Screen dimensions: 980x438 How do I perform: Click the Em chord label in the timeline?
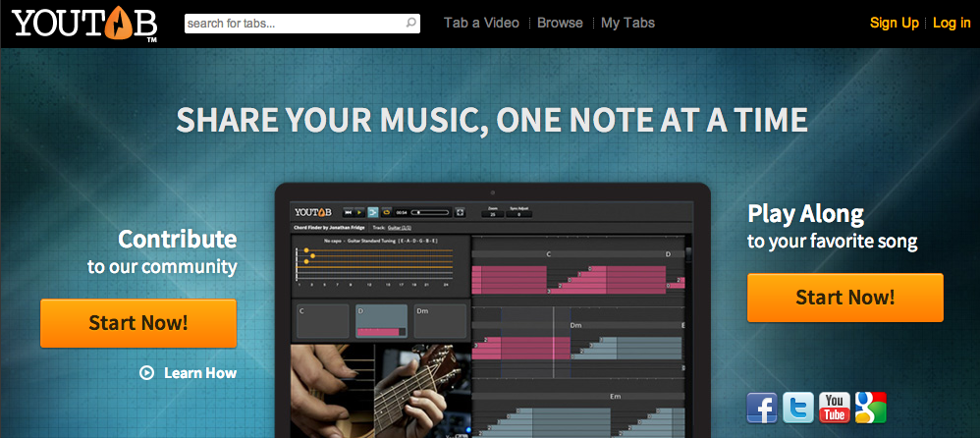(615, 396)
